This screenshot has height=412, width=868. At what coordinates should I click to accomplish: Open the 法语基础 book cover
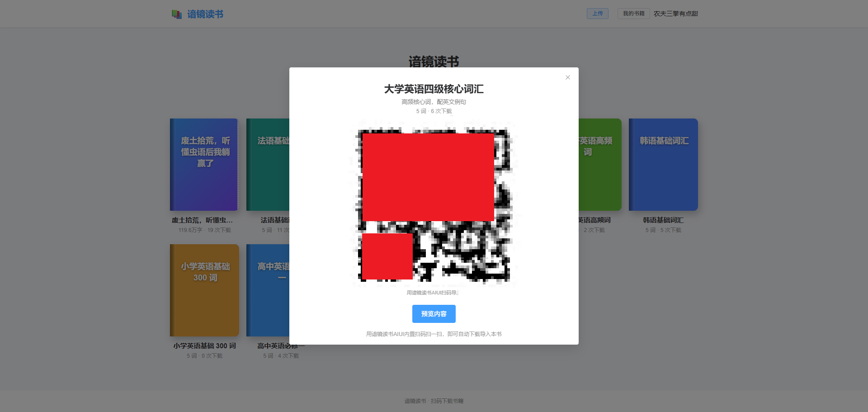tap(268, 165)
